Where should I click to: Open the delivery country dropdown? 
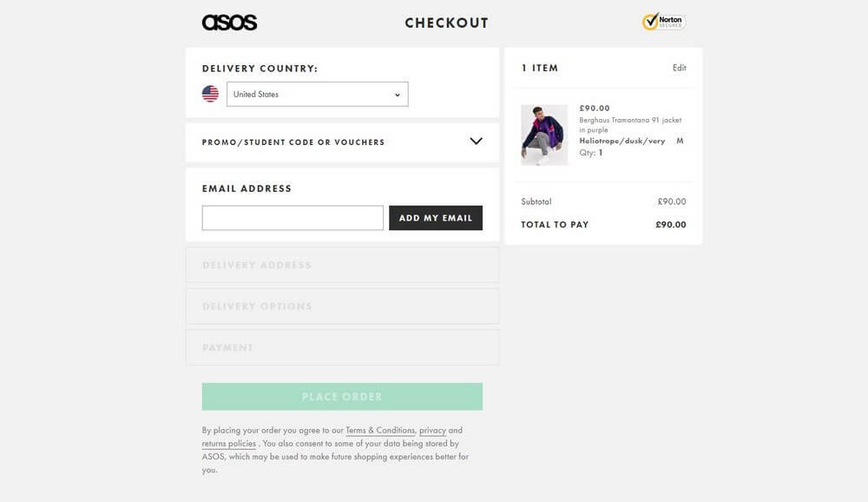tap(317, 93)
